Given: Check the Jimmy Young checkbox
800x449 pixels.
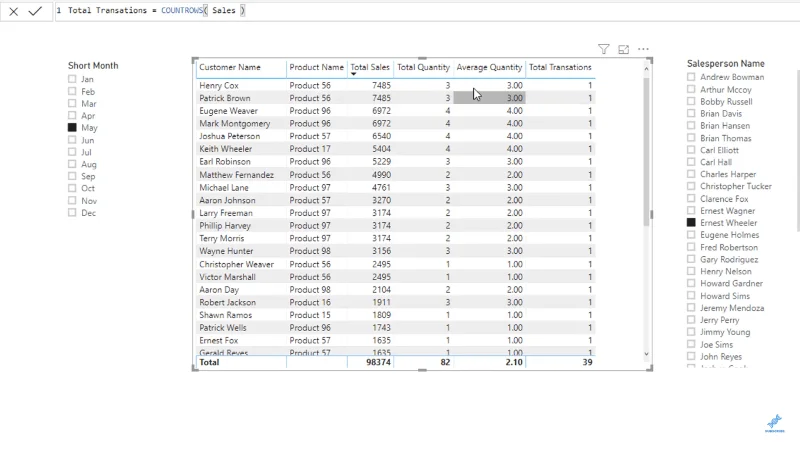Looking at the screenshot, I should 691,332.
